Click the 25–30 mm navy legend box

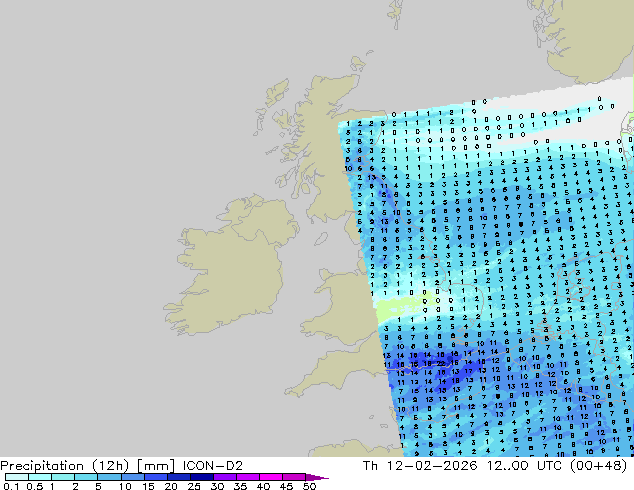click(201, 477)
